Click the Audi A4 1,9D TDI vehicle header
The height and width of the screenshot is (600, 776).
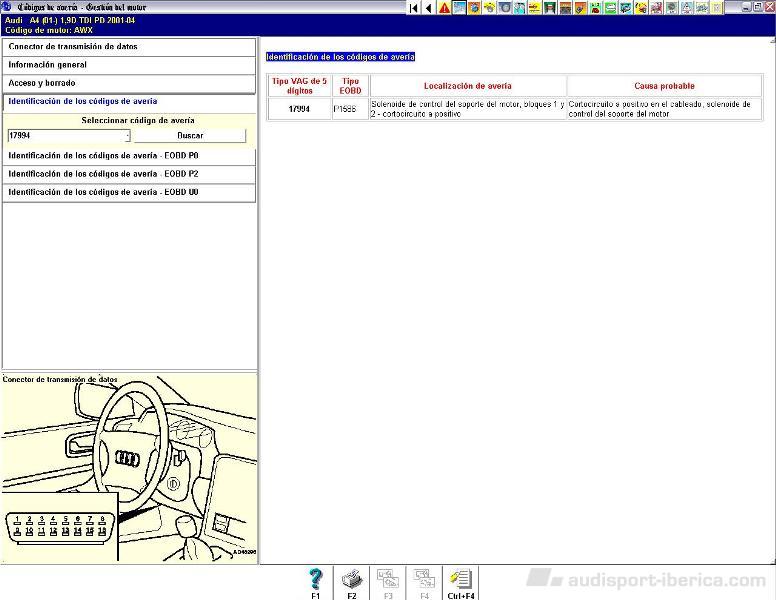70,20
